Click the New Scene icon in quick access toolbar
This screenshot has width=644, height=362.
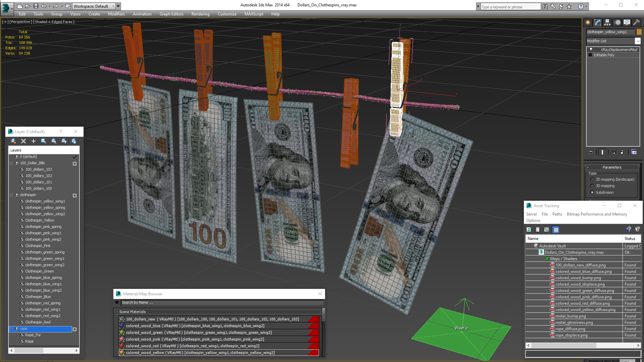pyautogui.click(x=20, y=6)
